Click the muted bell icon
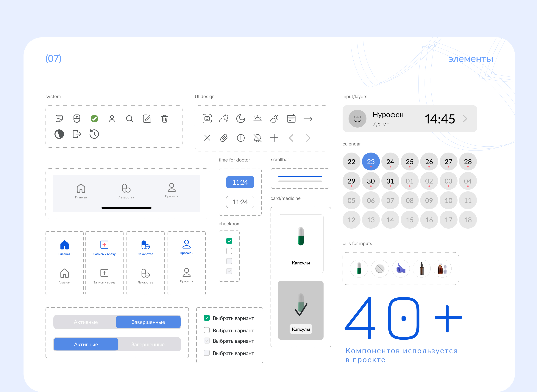This screenshot has width=537, height=392. coord(257,138)
